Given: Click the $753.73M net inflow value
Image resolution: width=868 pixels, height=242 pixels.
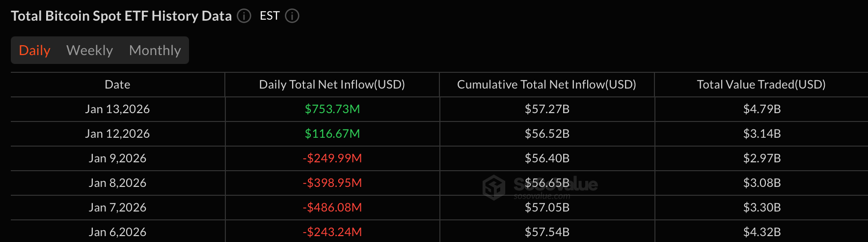Looking at the screenshot, I should [x=332, y=109].
